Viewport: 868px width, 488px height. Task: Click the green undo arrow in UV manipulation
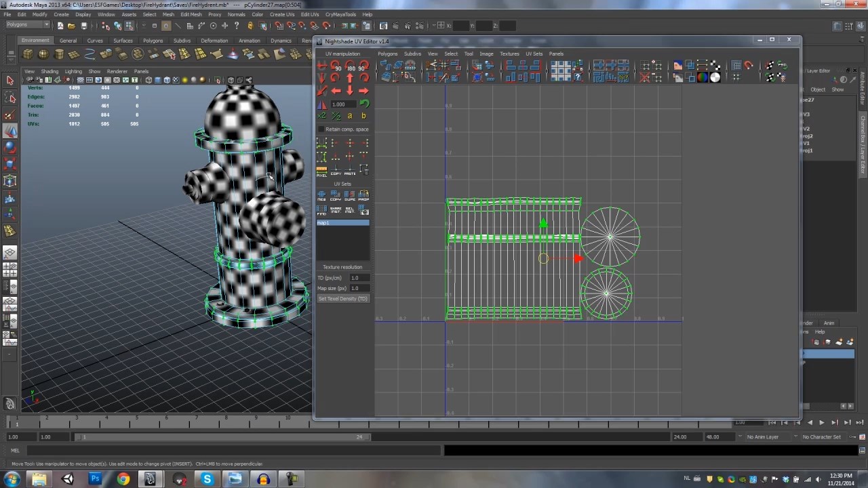[364, 104]
